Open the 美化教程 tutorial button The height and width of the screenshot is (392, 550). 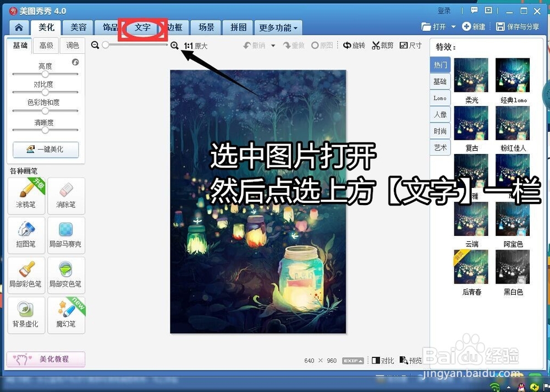coord(46,359)
